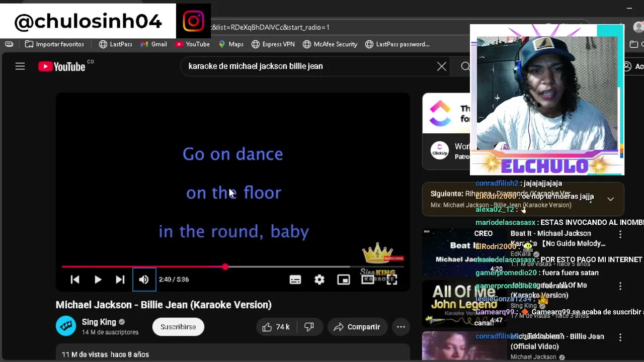Mute the video volume speaker icon

(x=144, y=280)
